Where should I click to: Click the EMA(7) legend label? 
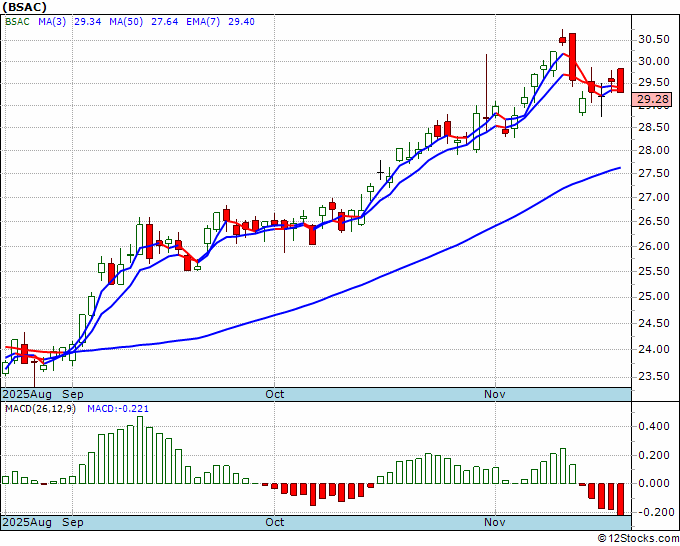click(203, 22)
